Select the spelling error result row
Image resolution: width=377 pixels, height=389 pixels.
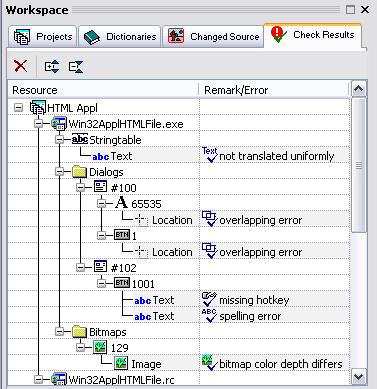(x=178, y=316)
